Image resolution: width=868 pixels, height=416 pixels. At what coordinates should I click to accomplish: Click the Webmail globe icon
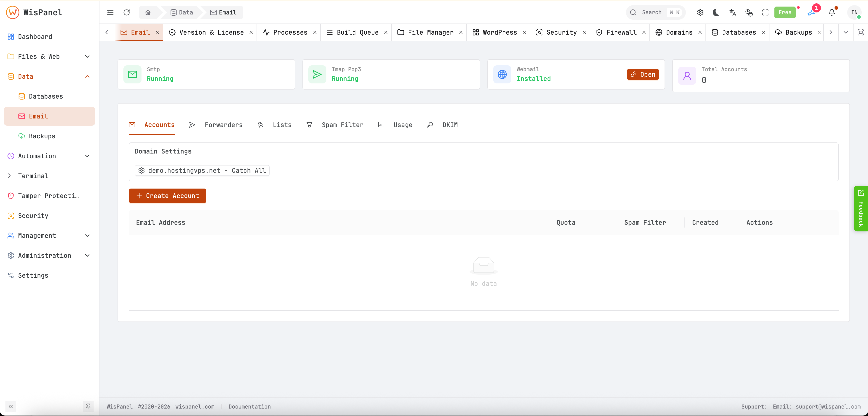tap(502, 74)
